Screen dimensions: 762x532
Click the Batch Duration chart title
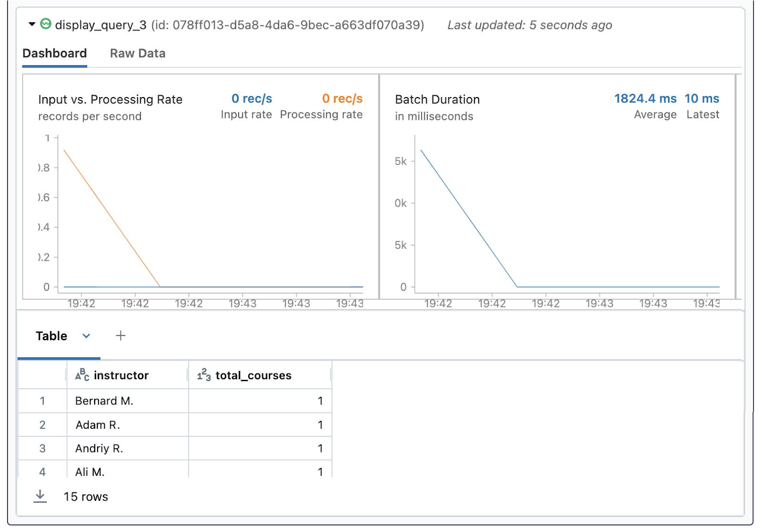(x=437, y=99)
